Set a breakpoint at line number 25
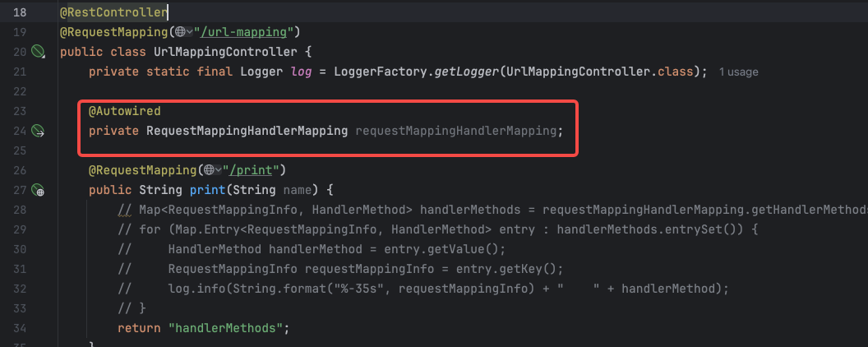 click(x=21, y=150)
